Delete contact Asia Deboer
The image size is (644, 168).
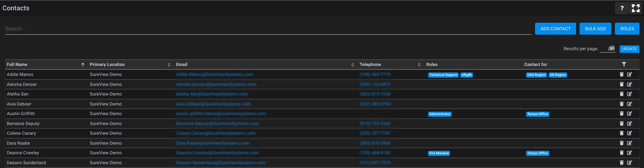pos(622,104)
